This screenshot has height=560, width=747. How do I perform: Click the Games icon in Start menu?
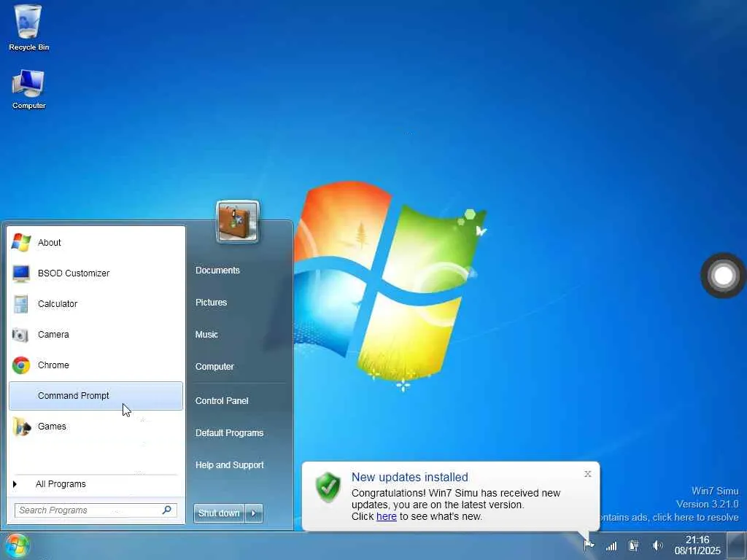tap(21, 427)
